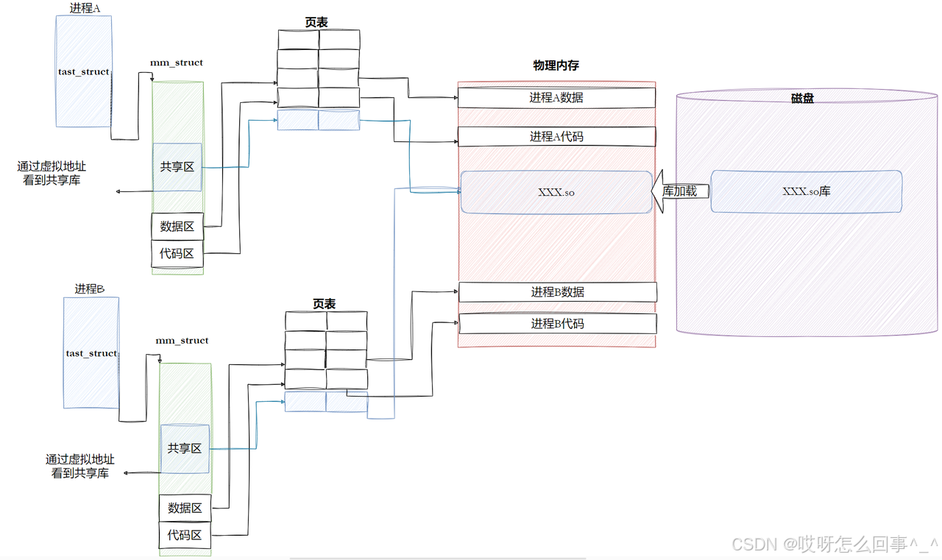Select the 进程B代码 memory block
The height and width of the screenshot is (560, 942).
click(x=558, y=324)
